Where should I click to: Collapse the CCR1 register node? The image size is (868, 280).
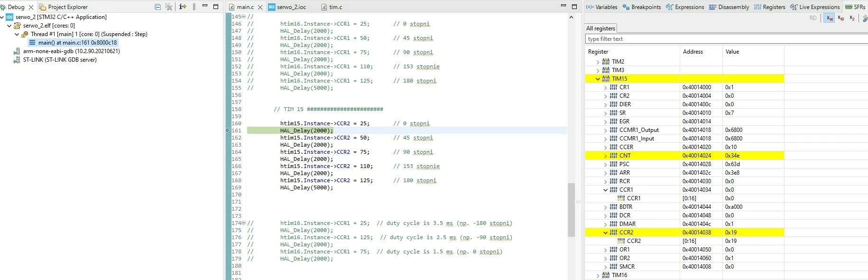tap(605, 190)
